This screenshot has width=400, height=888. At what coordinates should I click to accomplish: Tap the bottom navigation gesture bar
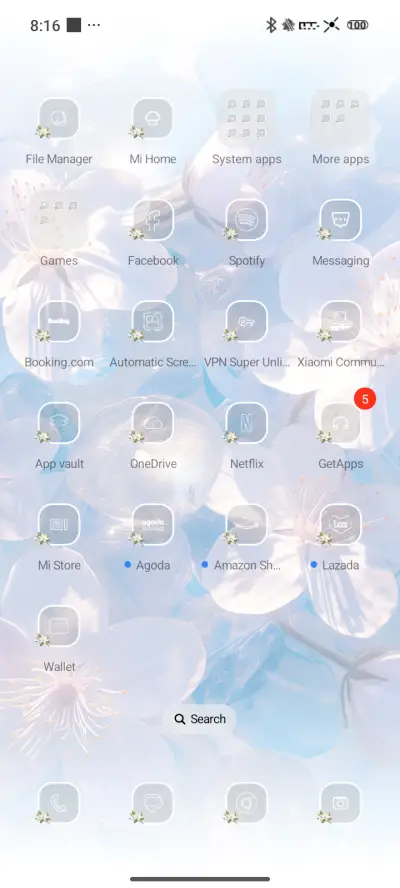click(200, 878)
